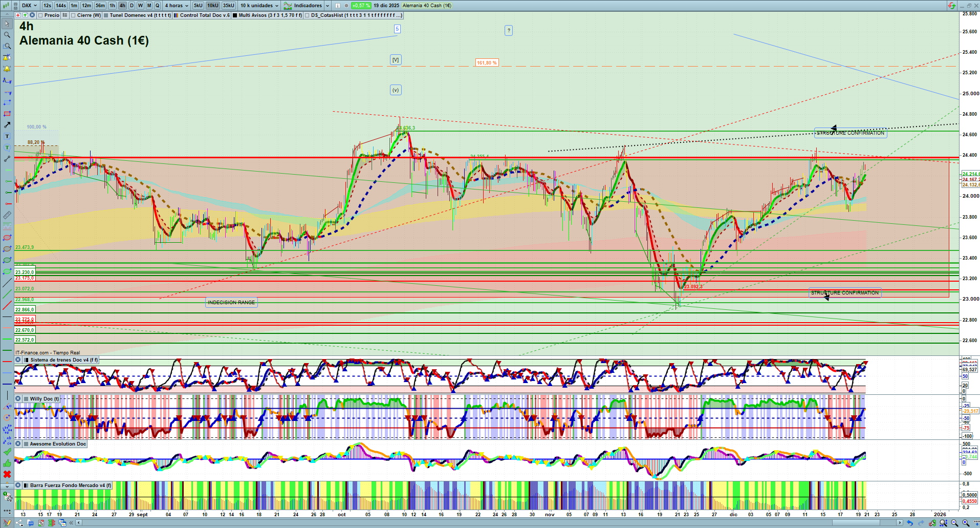The image size is (980, 528).
Task: Expand the 4 horas timeframe dropdown
Action: coord(177,6)
